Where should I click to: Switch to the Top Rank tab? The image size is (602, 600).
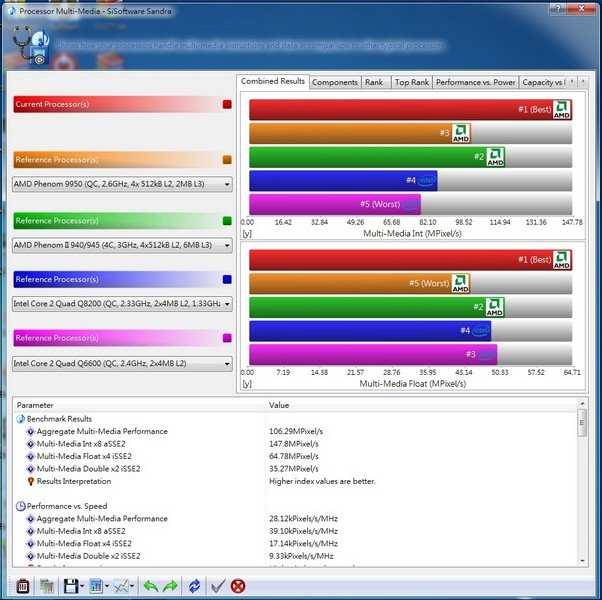coord(412,82)
